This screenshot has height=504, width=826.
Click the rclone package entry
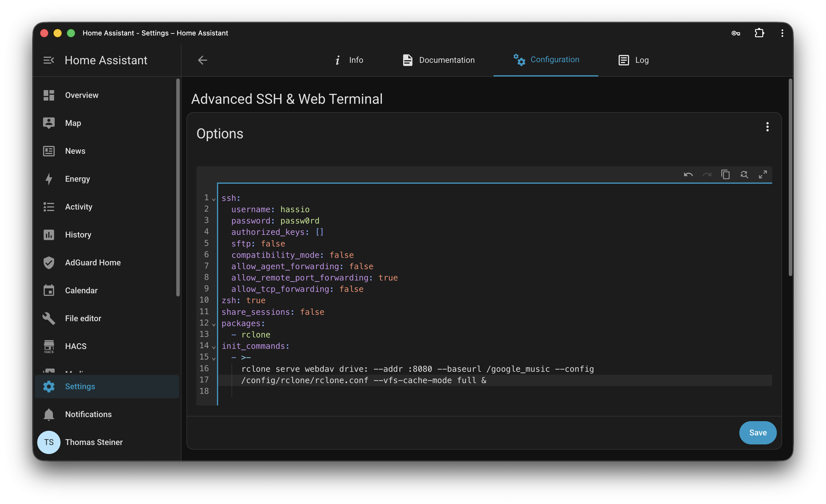pyautogui.click(x=255, y=335)
